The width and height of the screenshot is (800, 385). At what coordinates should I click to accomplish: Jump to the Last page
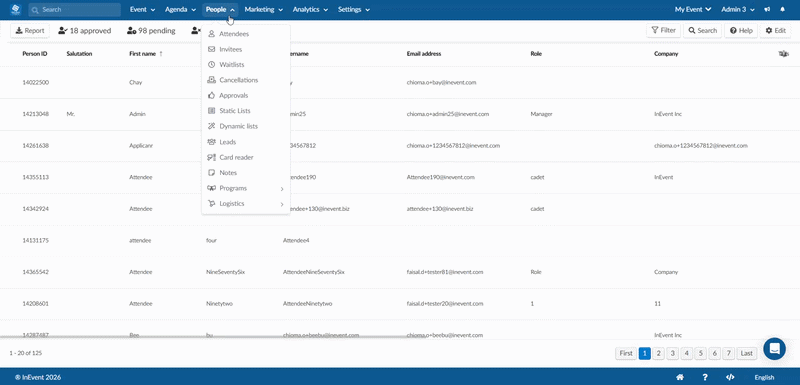coord(747,353)
